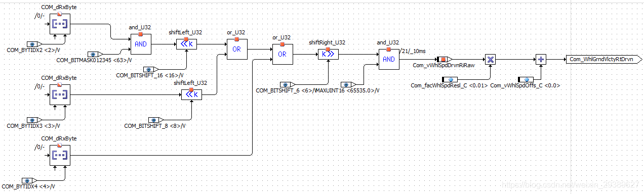Select the shiftRight_U32 block

click(328, 54)
